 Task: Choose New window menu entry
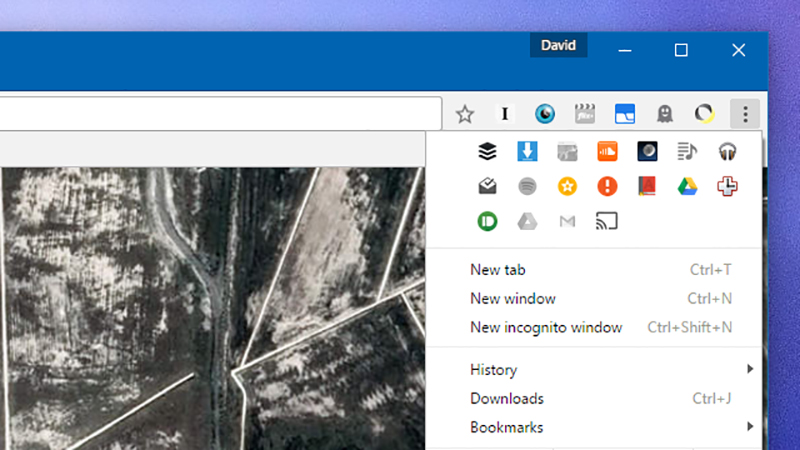[594, 298]
